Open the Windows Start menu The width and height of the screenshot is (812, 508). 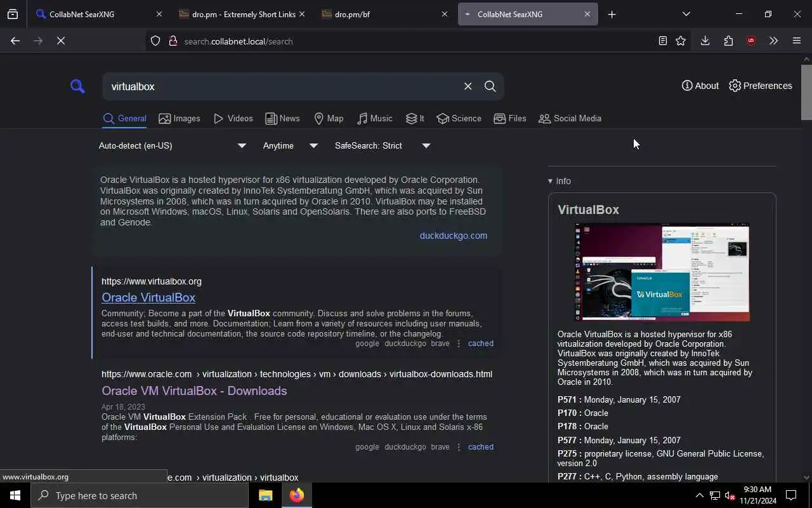tap(15, 495)
